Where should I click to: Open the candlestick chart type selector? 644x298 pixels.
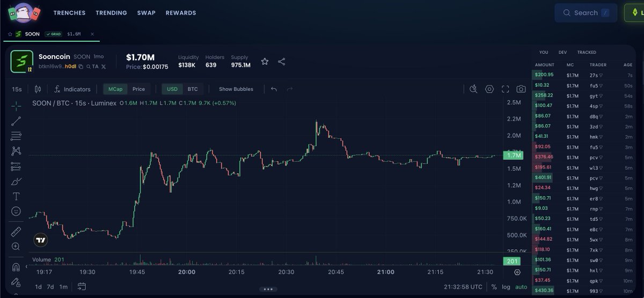point(38,89)
